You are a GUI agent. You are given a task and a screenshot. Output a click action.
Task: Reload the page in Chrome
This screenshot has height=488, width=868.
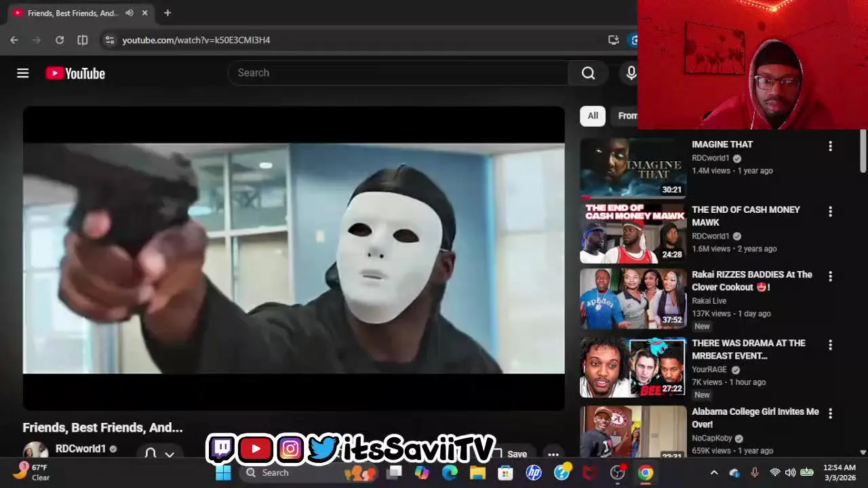click(60, 40)
